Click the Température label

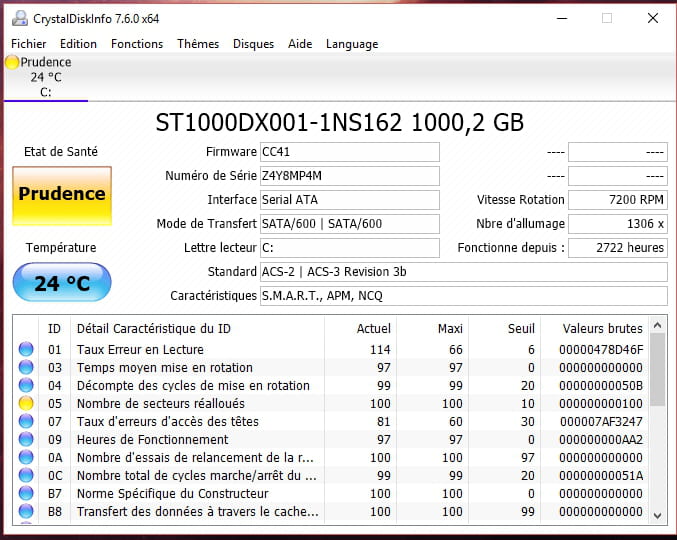61,248
